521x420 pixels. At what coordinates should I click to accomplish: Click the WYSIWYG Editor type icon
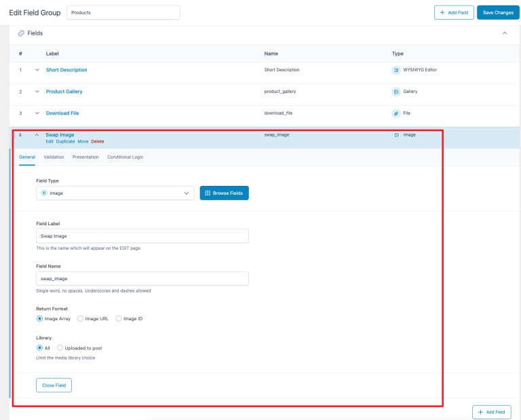coord(396,70)
